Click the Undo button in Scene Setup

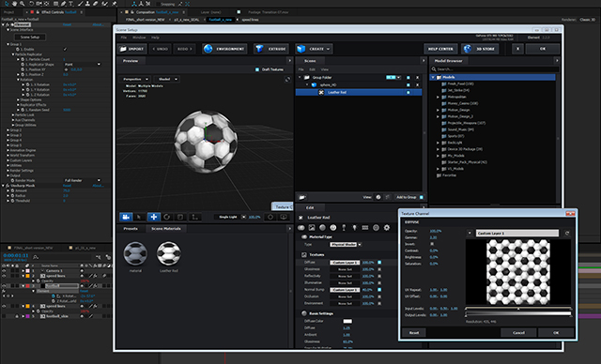161,49
